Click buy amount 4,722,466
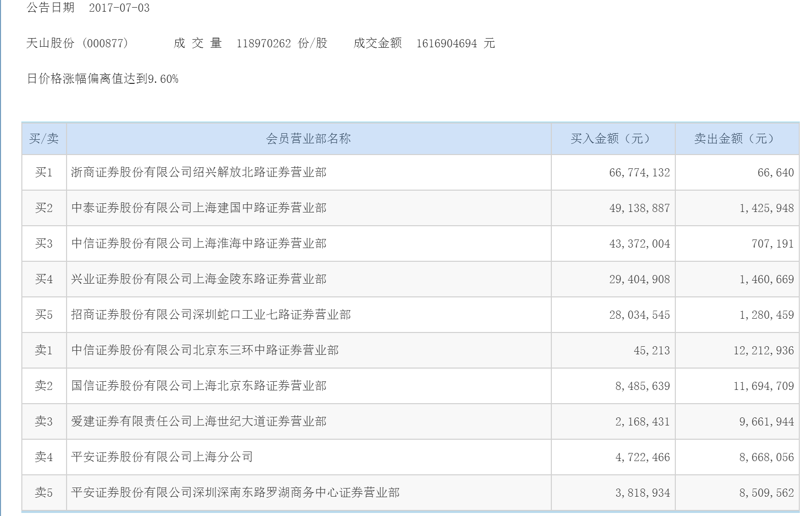The width and height of the screenshot is (812, 516). pos(643,458)
